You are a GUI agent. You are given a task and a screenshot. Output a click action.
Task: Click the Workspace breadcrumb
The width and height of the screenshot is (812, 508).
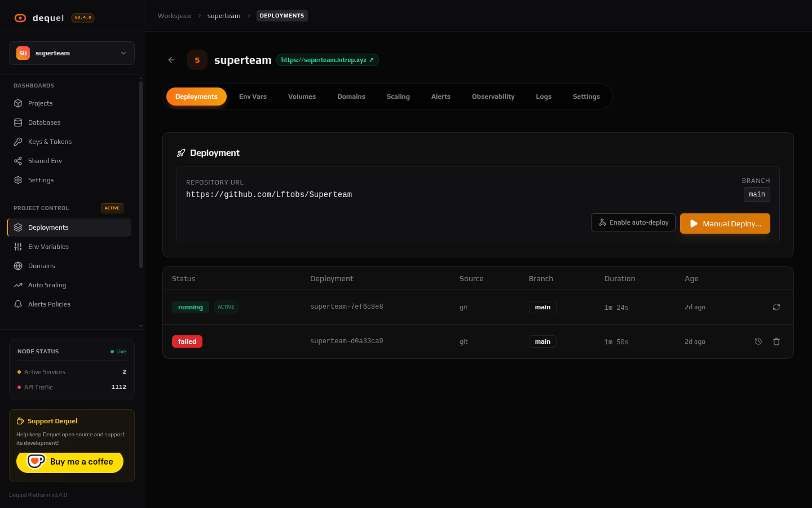pyautogui.click(x=175, y=16)
